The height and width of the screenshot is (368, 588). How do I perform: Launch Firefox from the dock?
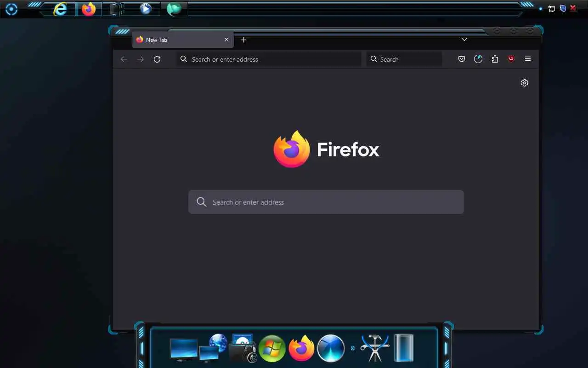click(301, 348)
